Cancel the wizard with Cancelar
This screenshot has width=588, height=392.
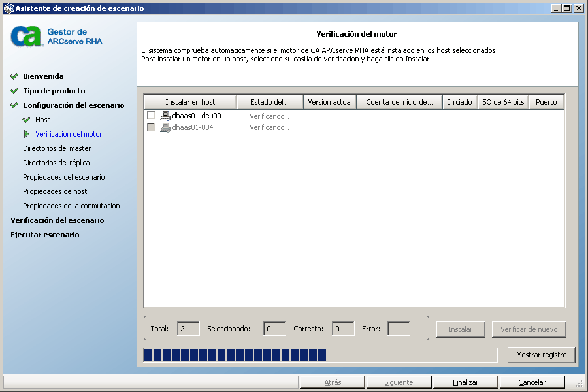pyautogui.click(x=532, y=382)
